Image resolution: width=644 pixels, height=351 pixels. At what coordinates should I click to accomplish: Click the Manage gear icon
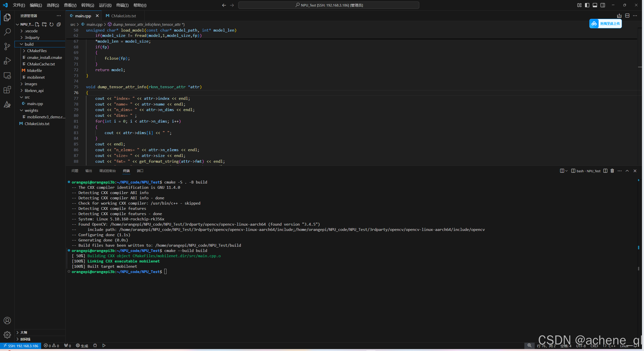point(7,335)
